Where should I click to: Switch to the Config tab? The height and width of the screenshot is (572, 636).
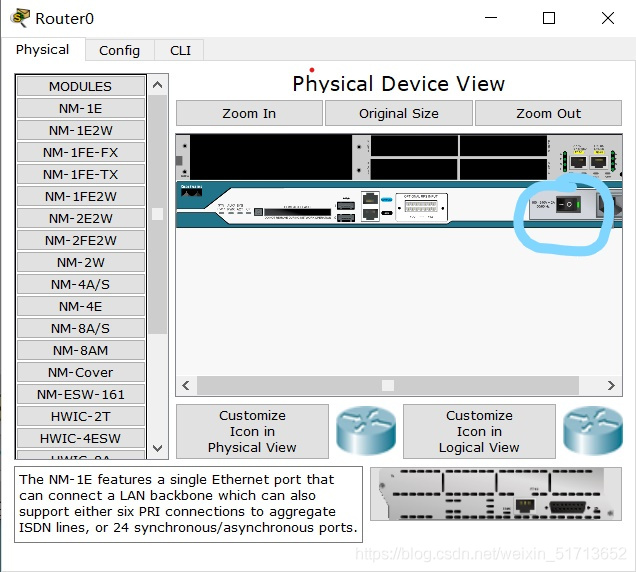(x=119, y=50)
